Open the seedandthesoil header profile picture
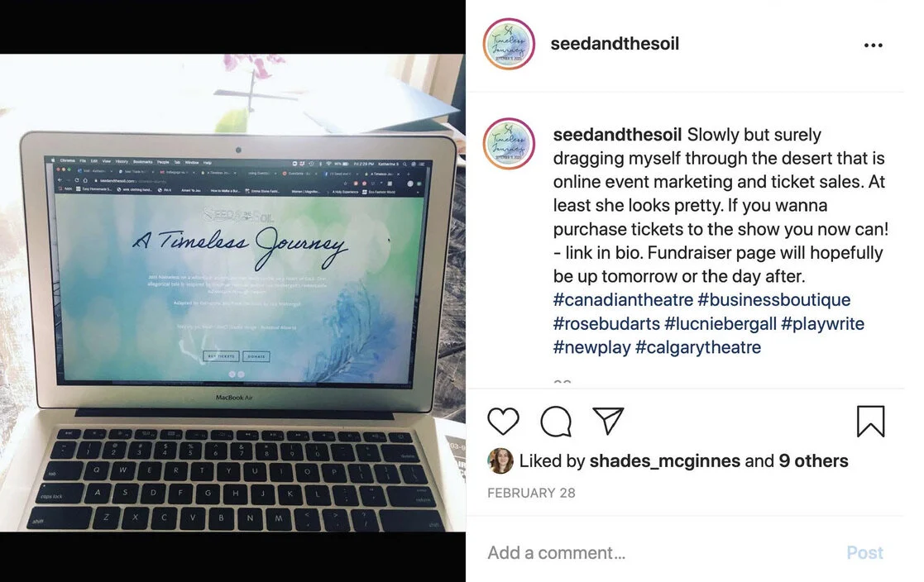Viewport: 924px width, 582px height. 509,44
